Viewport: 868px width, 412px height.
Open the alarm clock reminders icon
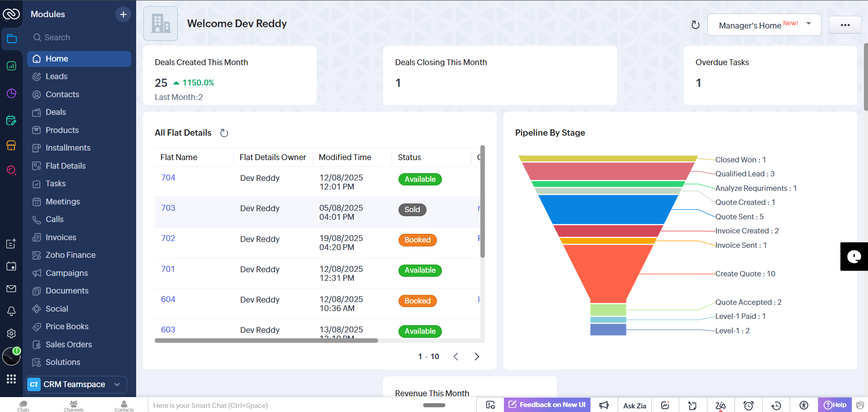click(x=749, y=405)
